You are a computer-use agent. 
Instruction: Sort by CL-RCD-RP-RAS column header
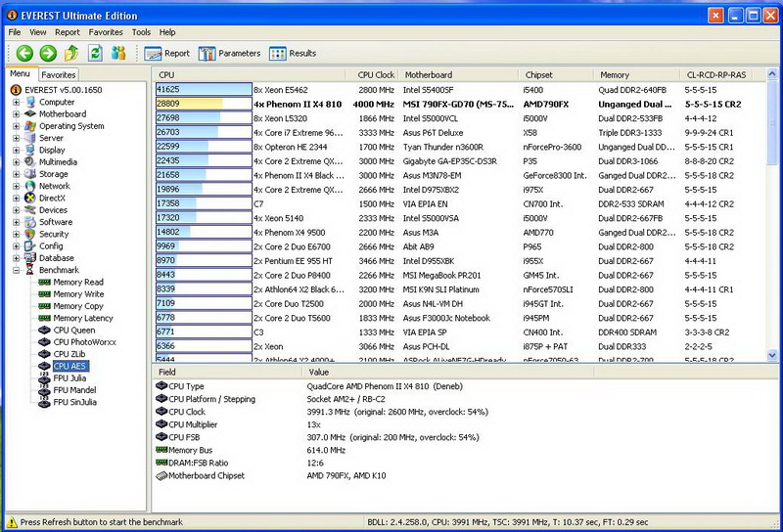click(x=716, y=75)
